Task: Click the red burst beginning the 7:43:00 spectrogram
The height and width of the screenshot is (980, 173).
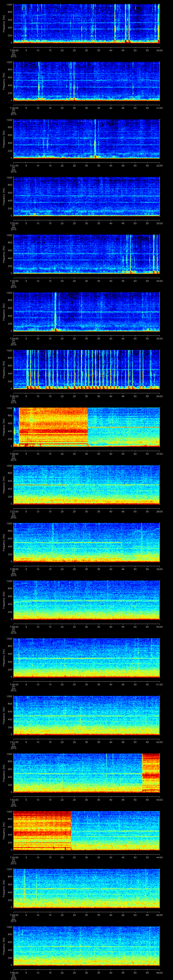Action: point(42,830)
